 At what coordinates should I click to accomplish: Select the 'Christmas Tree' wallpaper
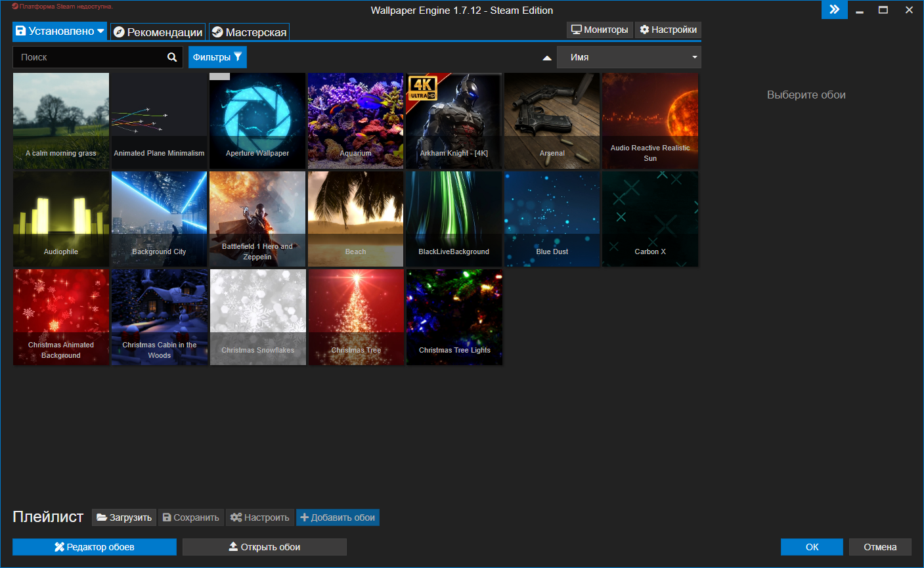355,317
